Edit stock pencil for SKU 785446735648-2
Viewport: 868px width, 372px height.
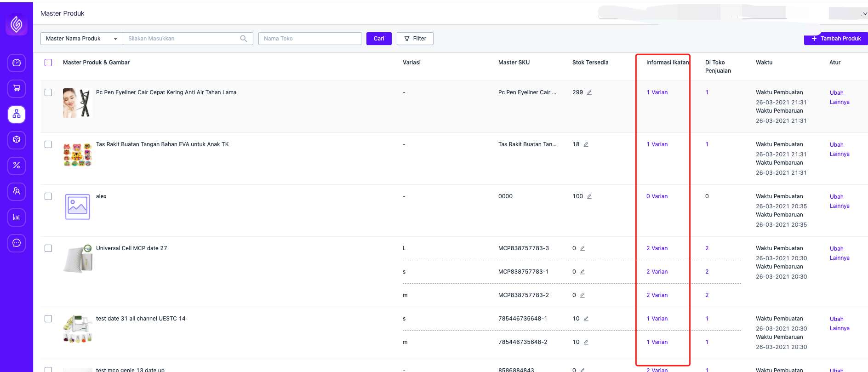(586, 342)
